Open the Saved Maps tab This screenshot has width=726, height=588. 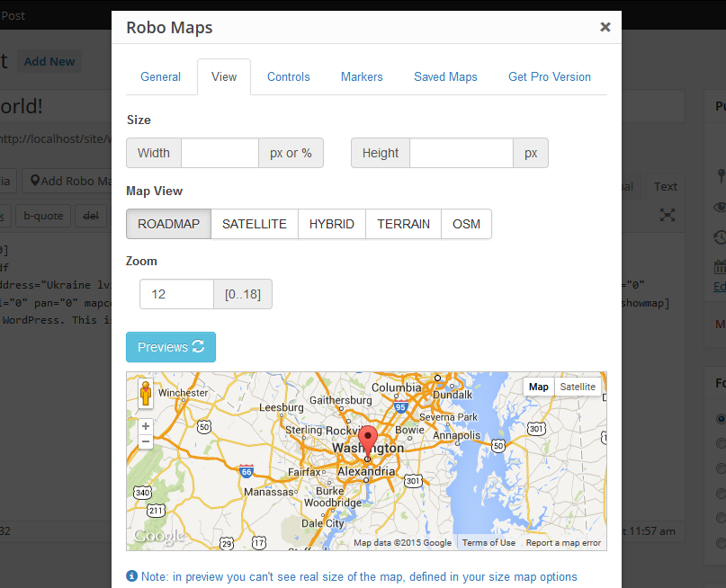(445, 76)
